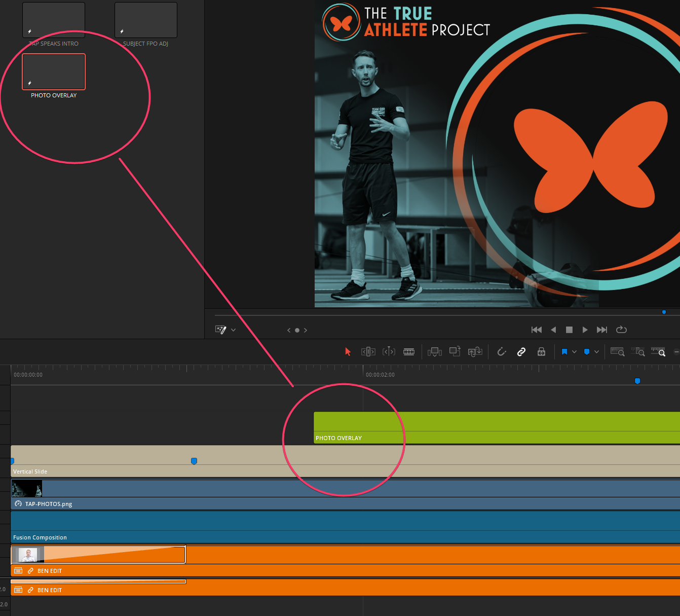Viewport: 680px width, 616px height.
Task: Click the link icon on BEN EDIT video clip
Action: (30, 571)
